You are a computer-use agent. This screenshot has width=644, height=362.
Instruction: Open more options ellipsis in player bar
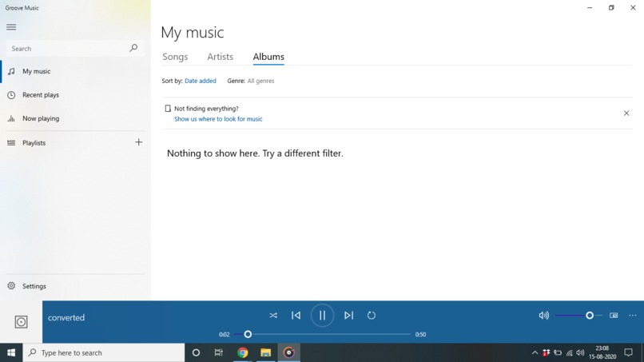pyautogui.click(x=633, y=316)
